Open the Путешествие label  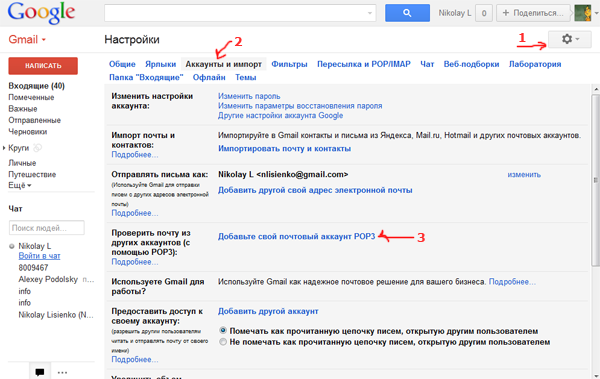click(x=32, y=175)
